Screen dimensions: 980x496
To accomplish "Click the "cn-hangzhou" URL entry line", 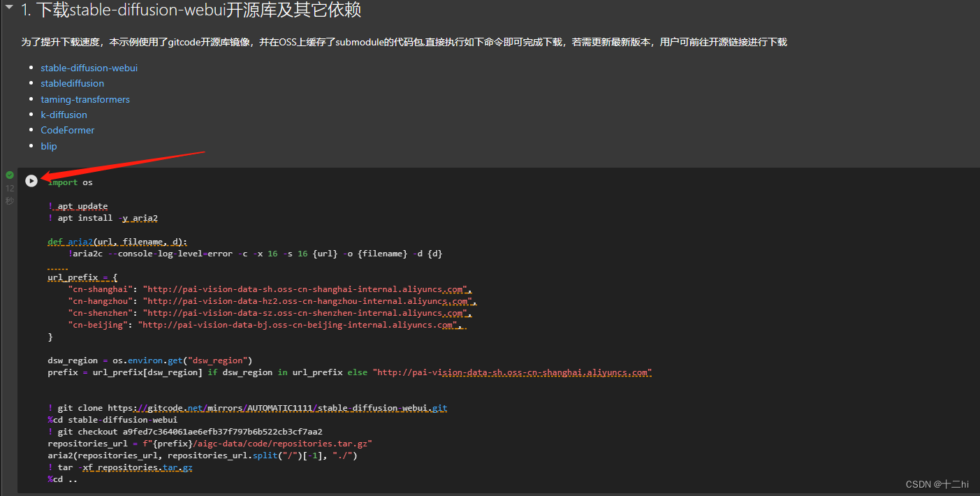I will [x=272, y=301].
